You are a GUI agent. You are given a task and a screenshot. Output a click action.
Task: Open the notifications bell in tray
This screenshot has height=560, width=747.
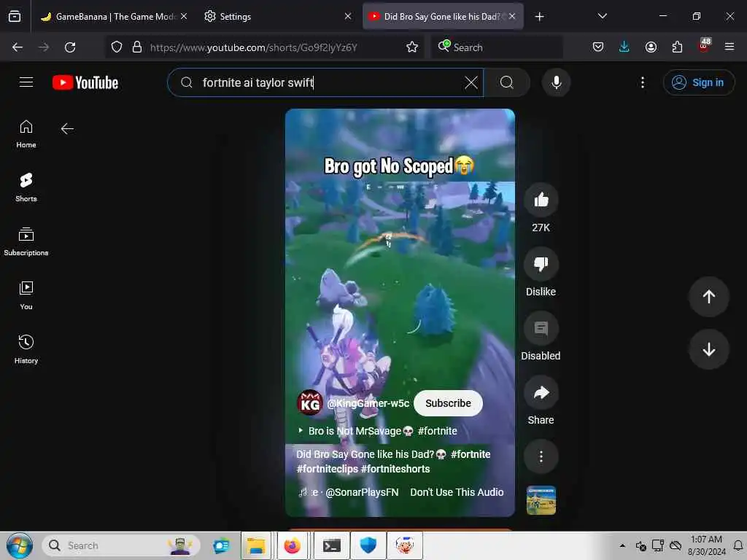pos(738,545)
